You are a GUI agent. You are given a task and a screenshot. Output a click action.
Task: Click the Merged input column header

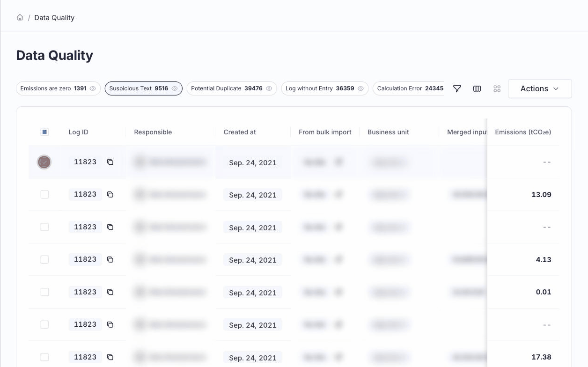point(467,132)
